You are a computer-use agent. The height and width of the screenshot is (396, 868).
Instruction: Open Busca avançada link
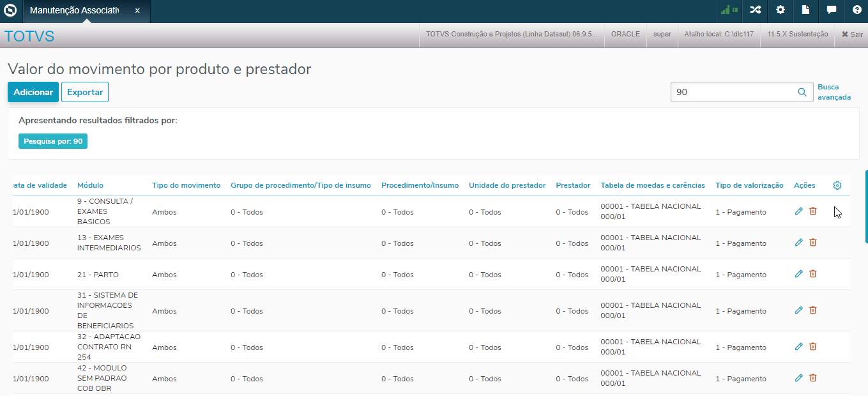coord(834,92)
